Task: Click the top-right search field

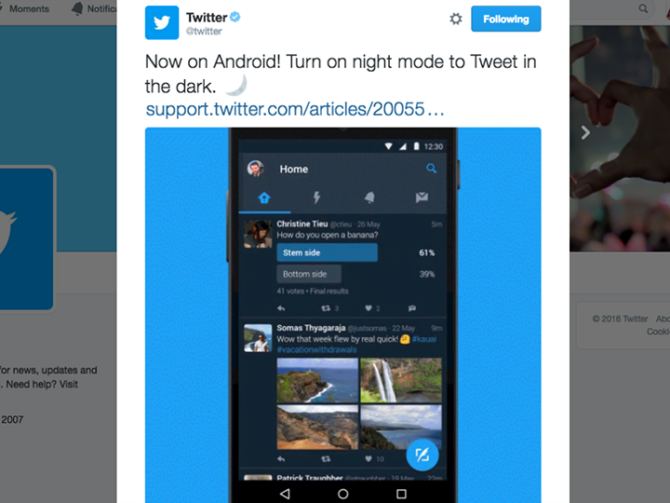Action: (619, 9)
